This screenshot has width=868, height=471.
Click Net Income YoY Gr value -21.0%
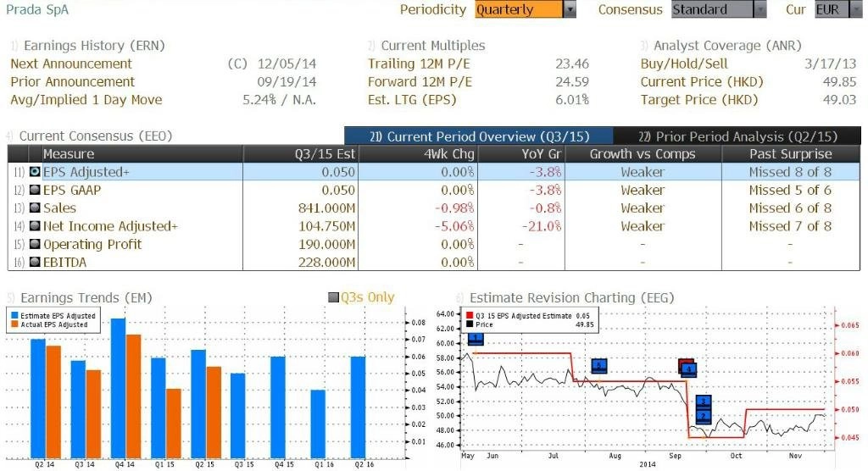[x=542, y=226]
